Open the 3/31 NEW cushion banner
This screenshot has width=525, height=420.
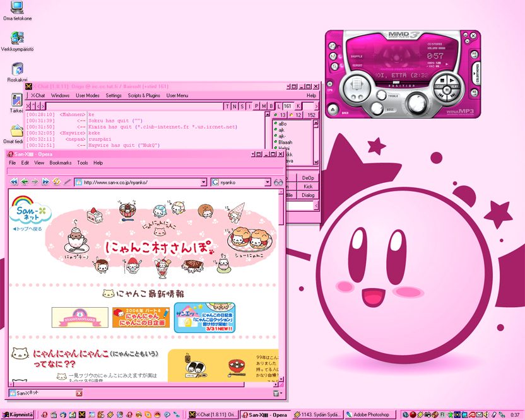coord(204,318)
